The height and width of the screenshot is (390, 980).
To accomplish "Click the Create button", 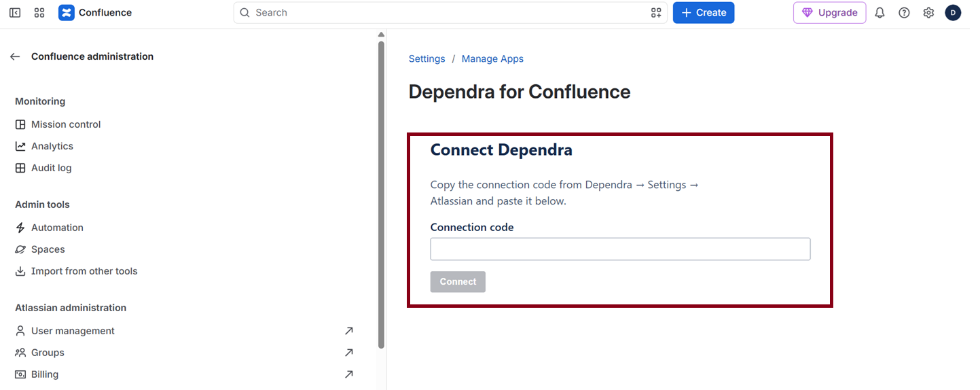I will pos(704,13).
